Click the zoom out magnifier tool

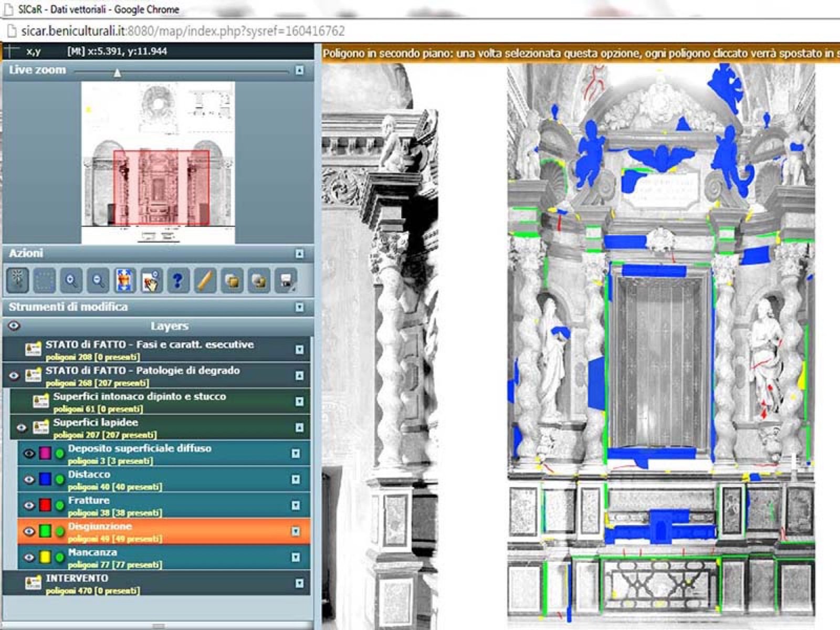98,280
